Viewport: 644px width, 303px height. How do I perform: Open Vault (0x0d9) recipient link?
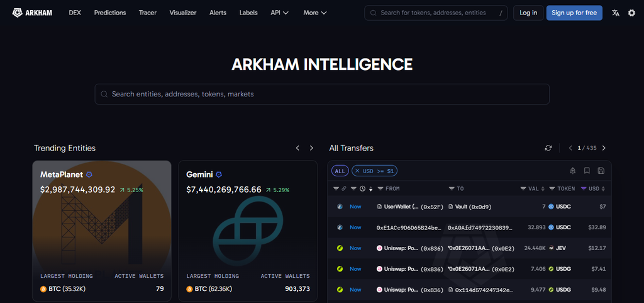pos(469,207)
